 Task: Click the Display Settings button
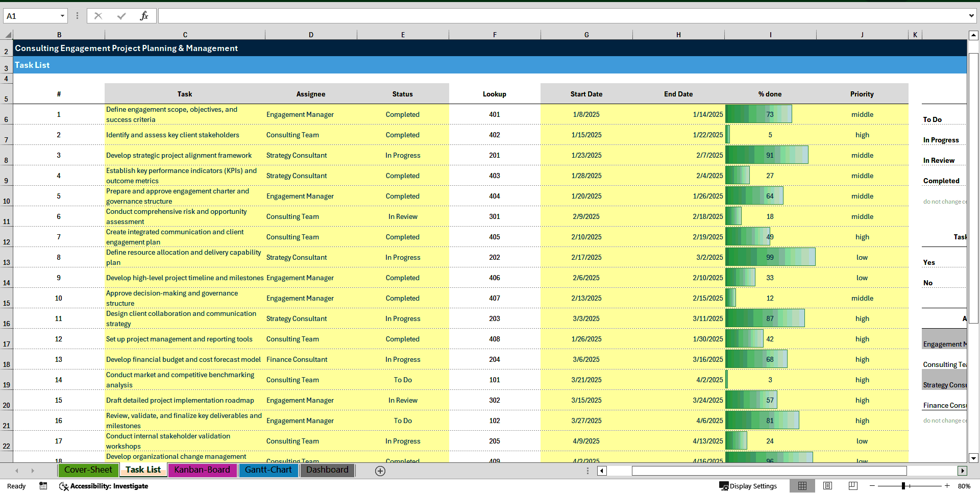pos(748,486)
